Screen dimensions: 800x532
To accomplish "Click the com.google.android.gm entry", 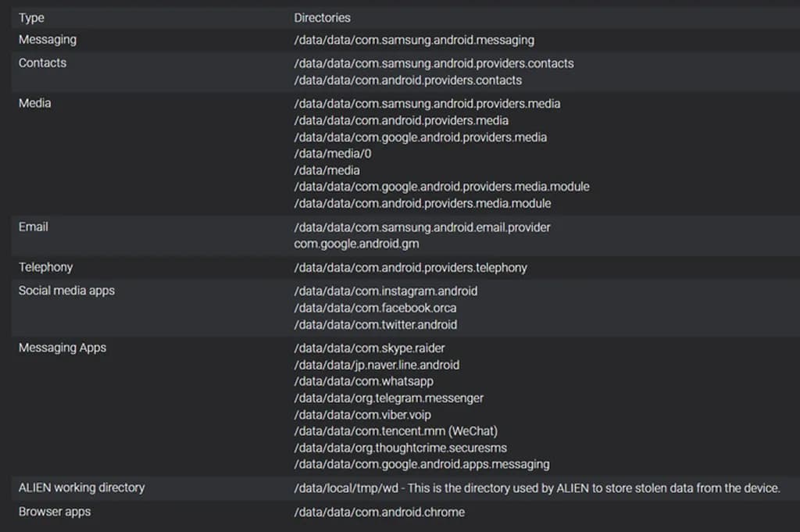I will point(356,244).
